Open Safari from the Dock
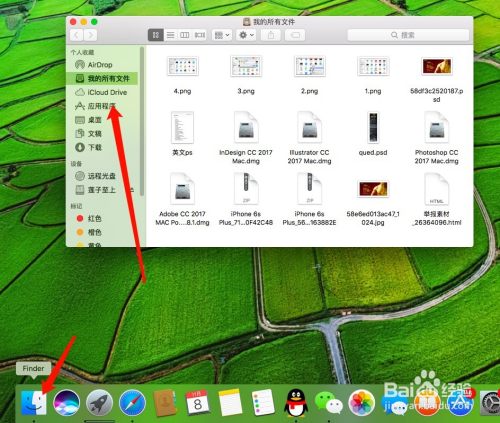Viewport: 500px width, 423px height. click(x=132, y=403)
